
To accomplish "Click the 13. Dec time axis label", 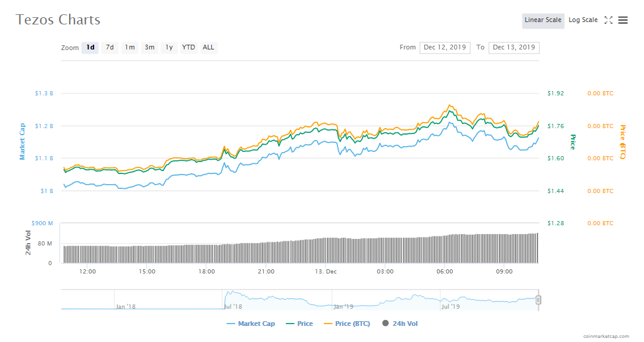I will pos(326,271).
